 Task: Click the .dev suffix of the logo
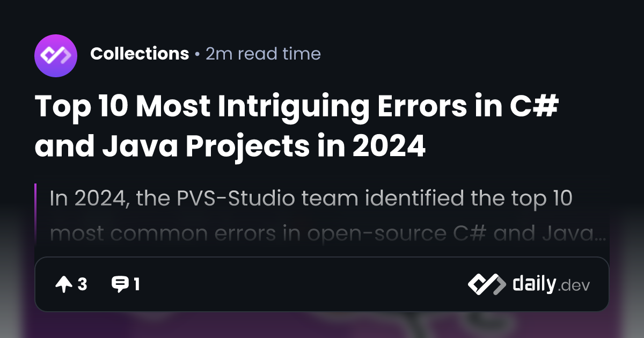pyautogui.click(x=574, y=286)
